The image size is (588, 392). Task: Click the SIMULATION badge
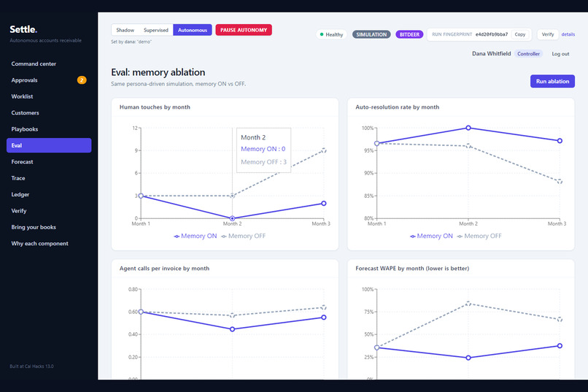click(371, 34)
